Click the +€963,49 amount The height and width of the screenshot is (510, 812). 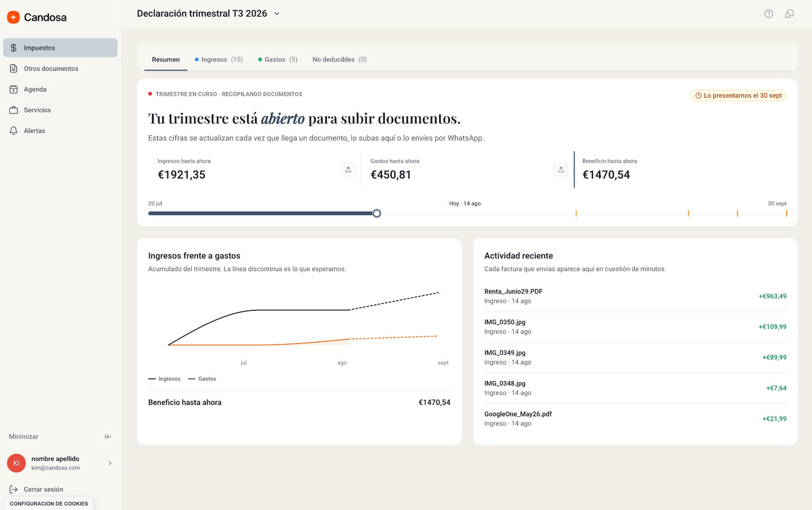(772, 296)
